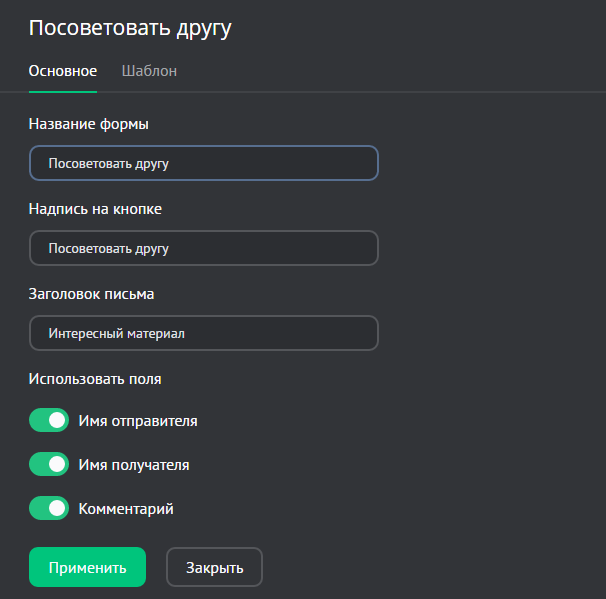The width and height of the screenshot is (606, 599).
Task: Click the green underline beneath Основное
Action: (63, 91)
